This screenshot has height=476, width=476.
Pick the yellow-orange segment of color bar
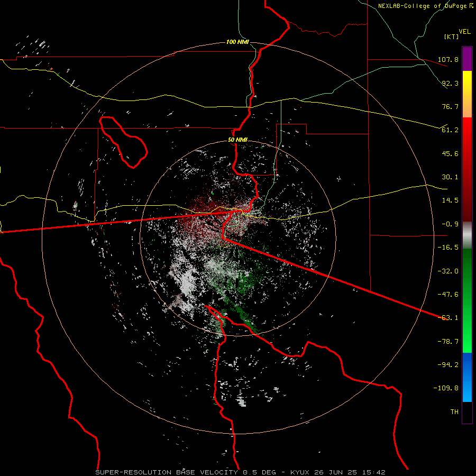[x=467, y=94]
